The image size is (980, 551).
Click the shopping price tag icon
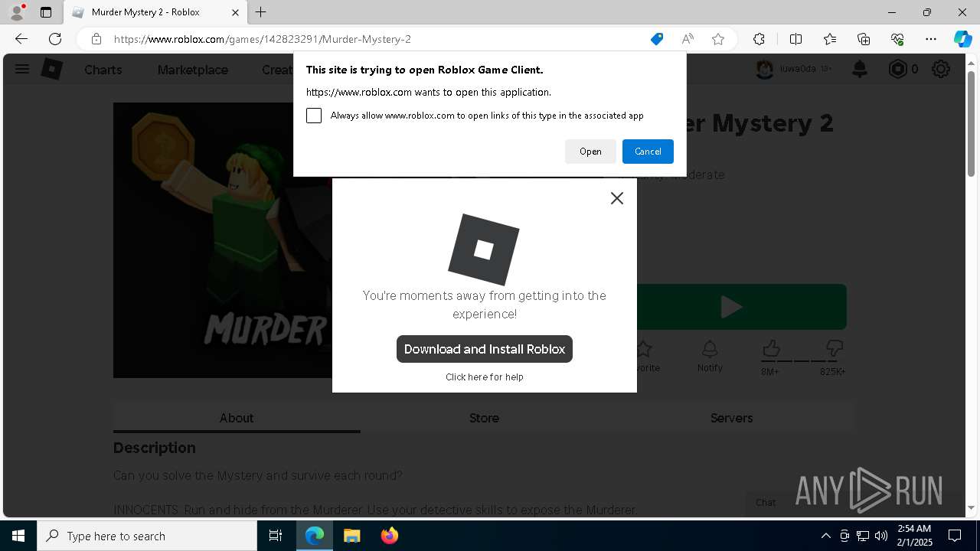[x=657, y=39]
